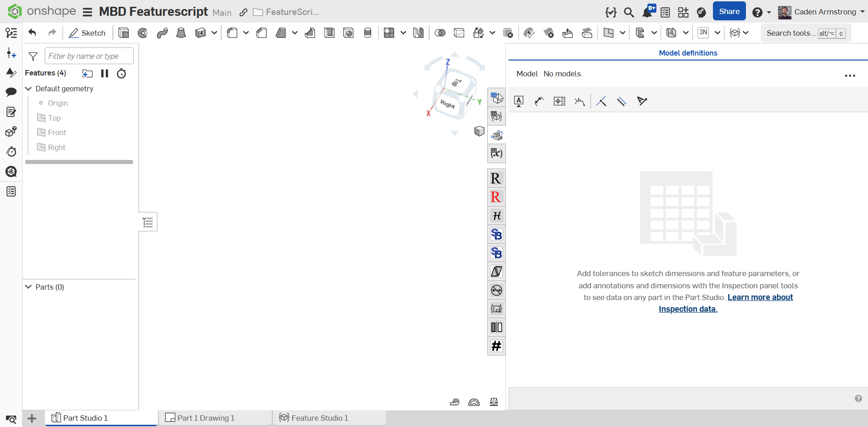Screen dimensions: 868x427
Task: Select the Sweep tool
Action: click(162, 33)
